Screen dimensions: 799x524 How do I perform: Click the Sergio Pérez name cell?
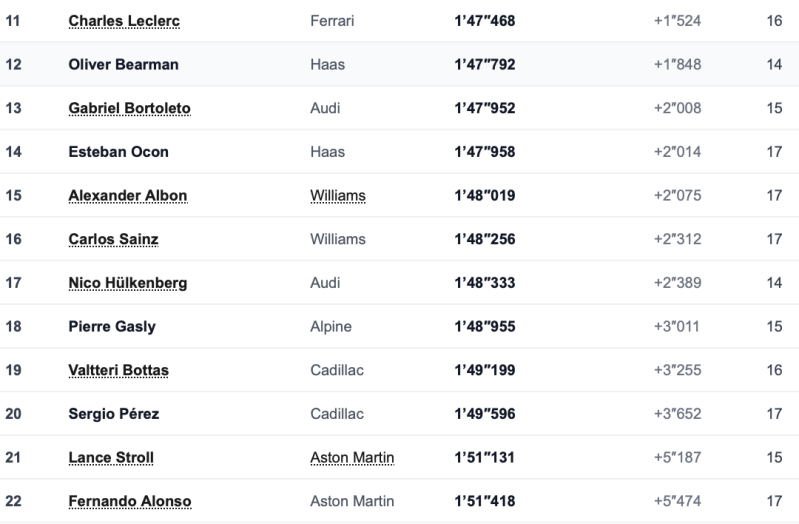click(114, 414)
